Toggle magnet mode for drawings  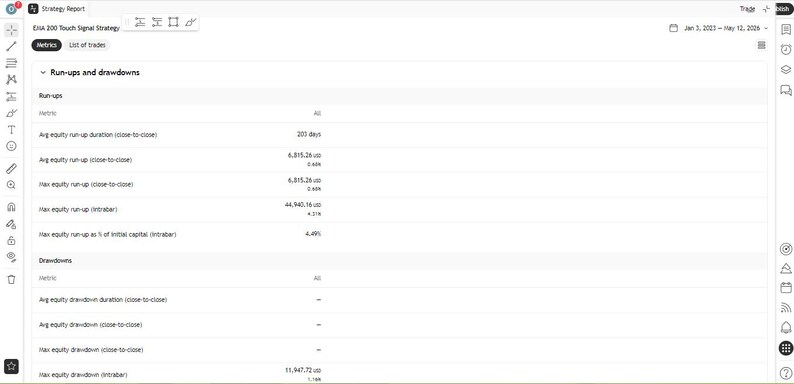[x=11, y=207]
